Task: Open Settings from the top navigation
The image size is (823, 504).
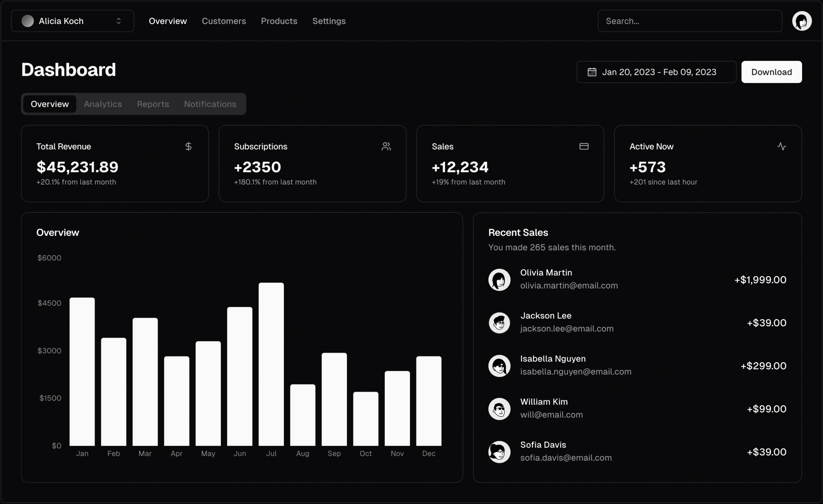Action: [329, 21]
